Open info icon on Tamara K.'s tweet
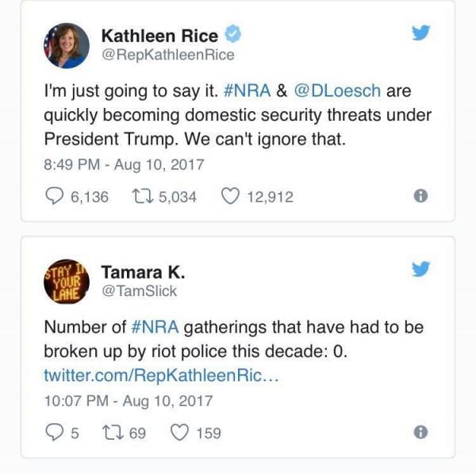Image resolution: width=476 pixels, height=474 pixels. (421, 433)
